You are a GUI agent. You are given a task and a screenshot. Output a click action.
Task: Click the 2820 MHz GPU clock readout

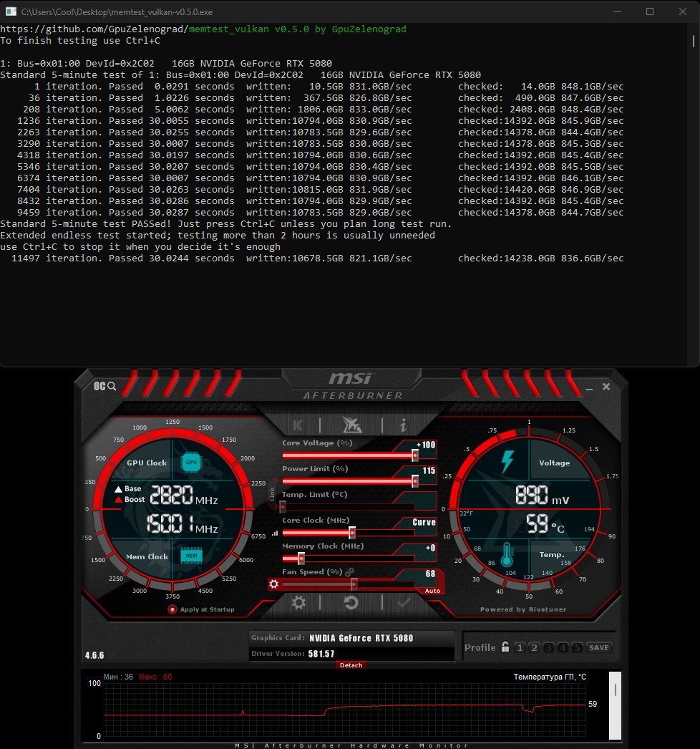(184, 496)
